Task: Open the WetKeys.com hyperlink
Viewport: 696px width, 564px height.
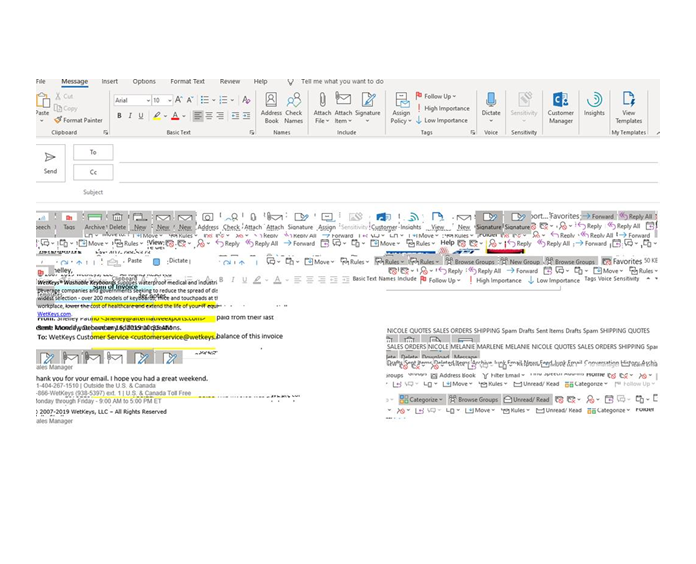Action: (x=54, y=314)
